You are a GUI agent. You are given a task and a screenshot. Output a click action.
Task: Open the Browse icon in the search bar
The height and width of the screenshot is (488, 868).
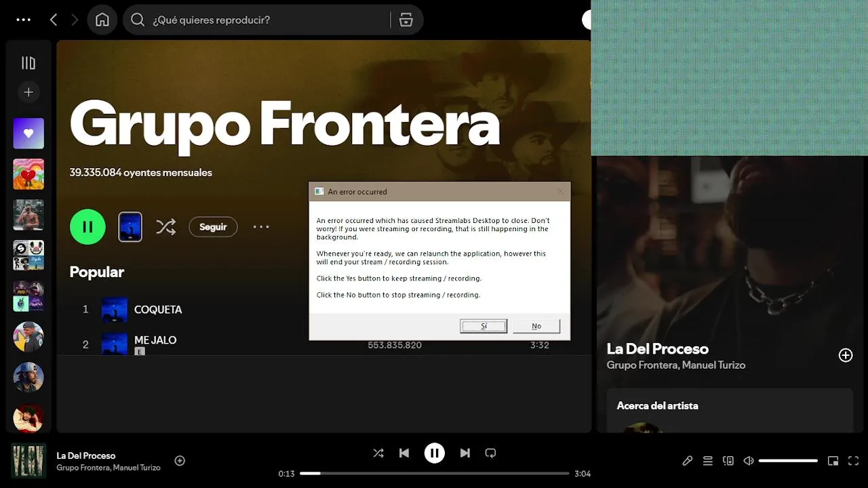pyautogui.click(x=406, y=20)
